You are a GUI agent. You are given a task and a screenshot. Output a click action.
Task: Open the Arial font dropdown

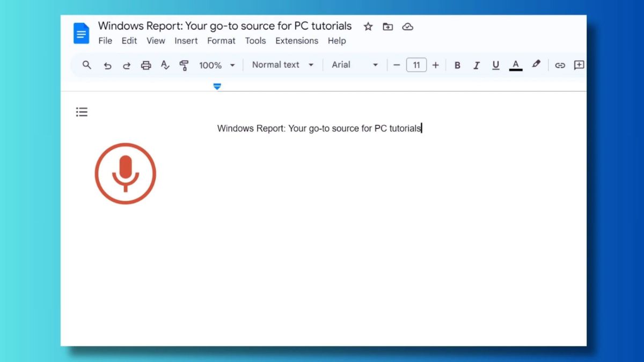[x=355, y=65]
